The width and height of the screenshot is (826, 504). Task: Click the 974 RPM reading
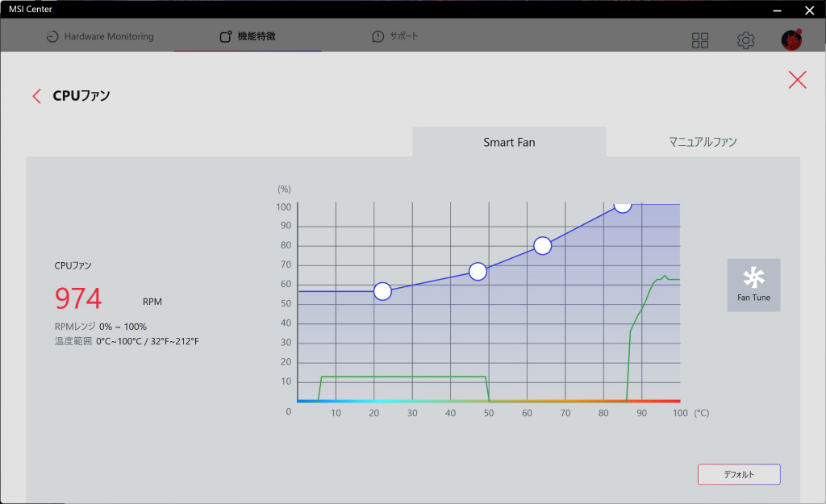pyautogui.click(x=78, y=298)
